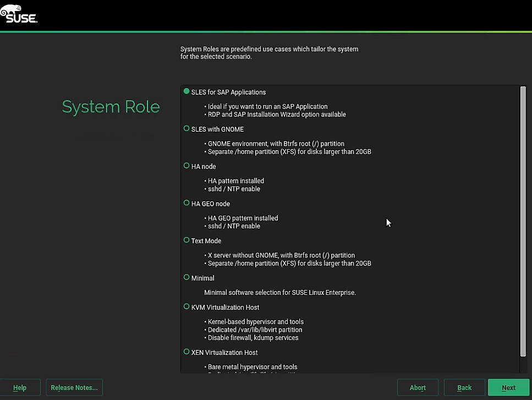This screenshot has height=400, width=532.
Task: Pick the KVM Virtualization Host role
Action: tap(187, 306)
